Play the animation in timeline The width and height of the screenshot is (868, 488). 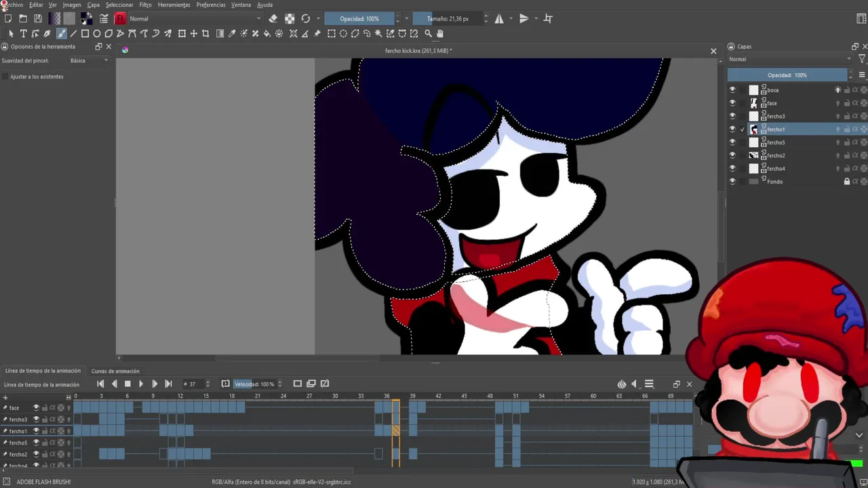point(141,384)
